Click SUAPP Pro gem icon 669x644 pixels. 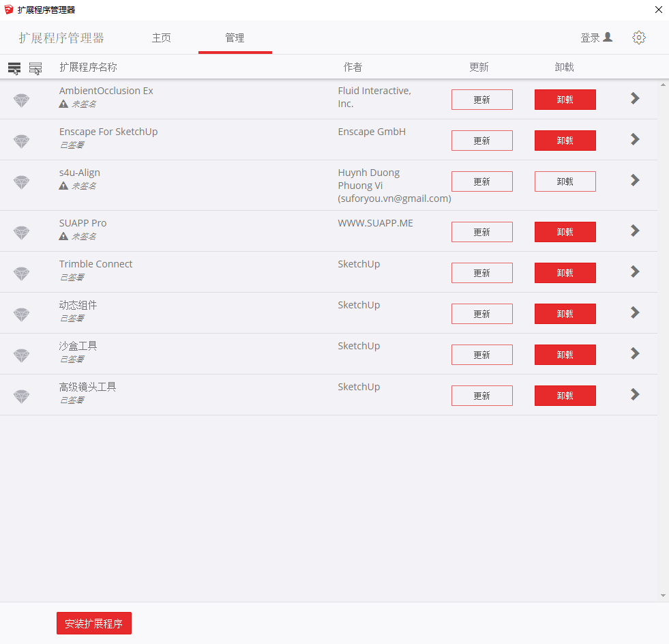click(x=21, y=233)
